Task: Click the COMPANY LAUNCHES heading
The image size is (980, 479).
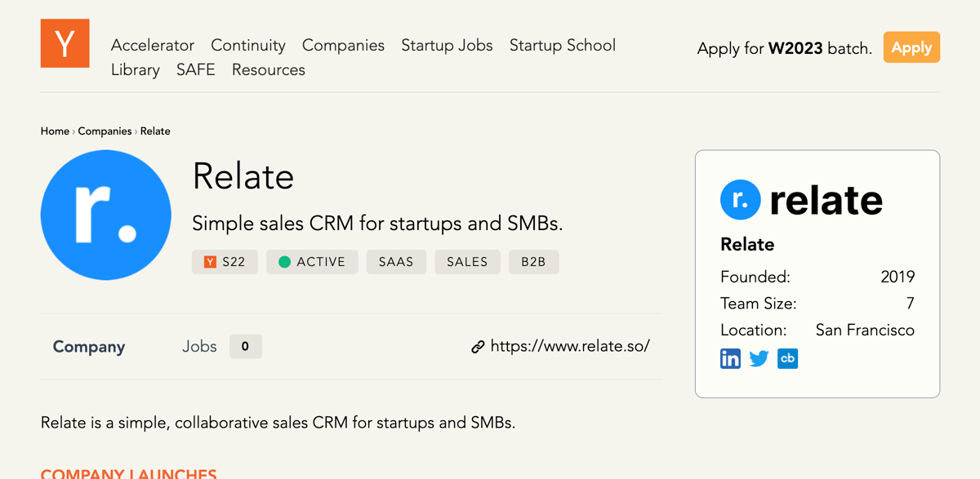Action: [129, 474]
